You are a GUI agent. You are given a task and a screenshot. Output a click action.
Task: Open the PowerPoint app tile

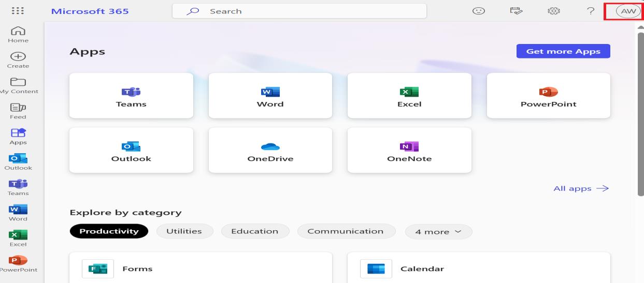pyautogui.click(x=549, y=96)
